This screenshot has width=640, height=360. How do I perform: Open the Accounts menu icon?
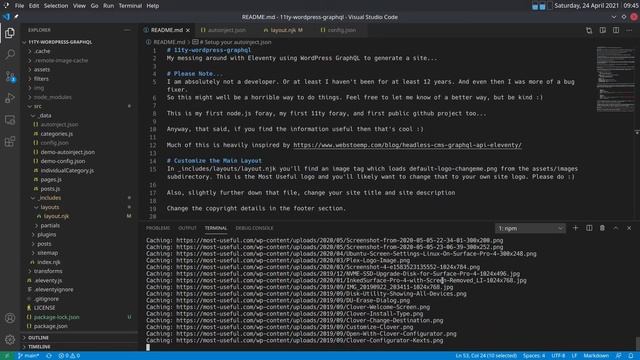click(10, 318)
